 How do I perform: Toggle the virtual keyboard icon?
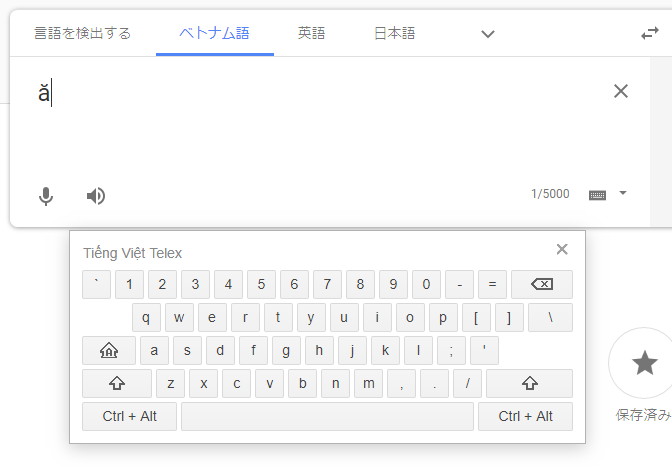point(597,195)
